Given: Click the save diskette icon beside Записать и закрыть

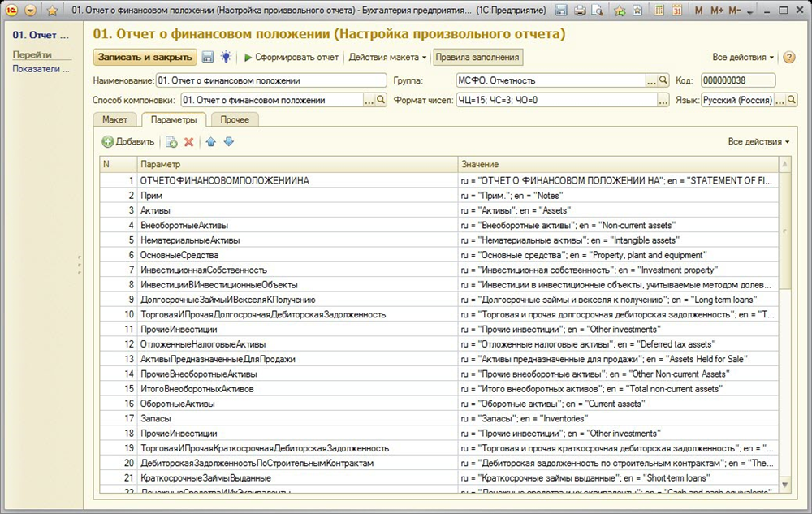Looking at the screenshot, I should tap(208, 58).
